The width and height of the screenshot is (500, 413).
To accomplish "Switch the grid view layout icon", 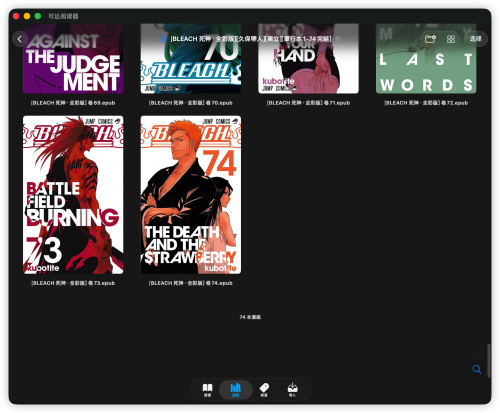I will click(451, 39).
